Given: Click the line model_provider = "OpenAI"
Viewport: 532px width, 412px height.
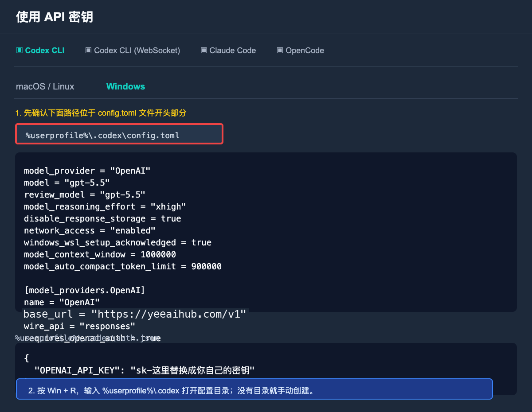Looking at the screenshot, I should (x=87, y=171).
